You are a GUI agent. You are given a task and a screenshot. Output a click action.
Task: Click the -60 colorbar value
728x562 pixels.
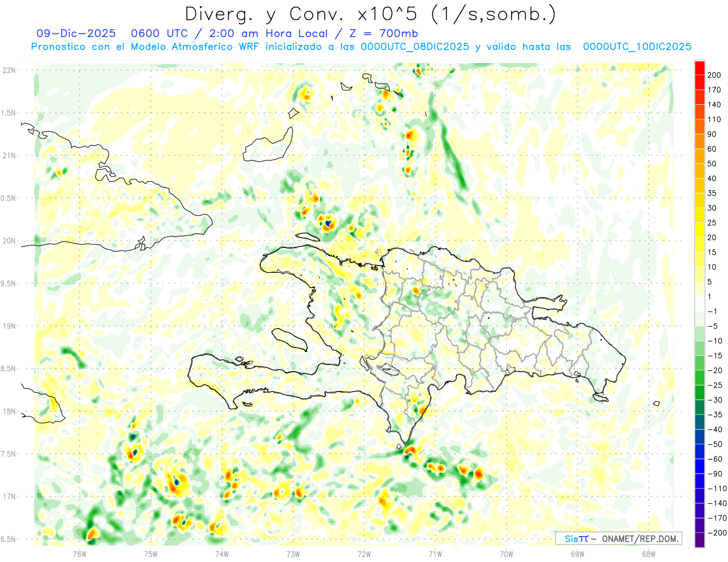tap(714, 459)
